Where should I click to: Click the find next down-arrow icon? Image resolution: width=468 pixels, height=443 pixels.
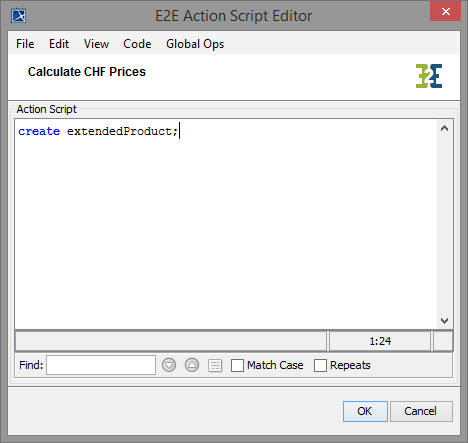169,365
